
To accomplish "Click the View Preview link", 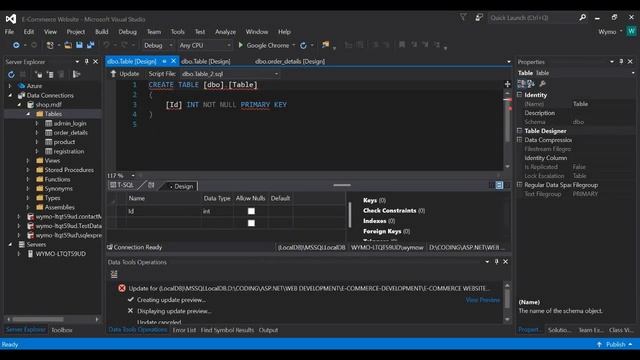I will coord(482,300).
